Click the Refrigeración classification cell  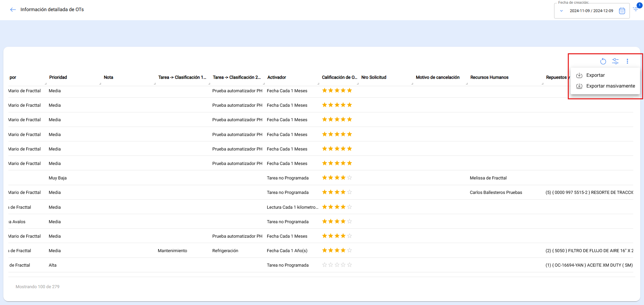[225, 251]
